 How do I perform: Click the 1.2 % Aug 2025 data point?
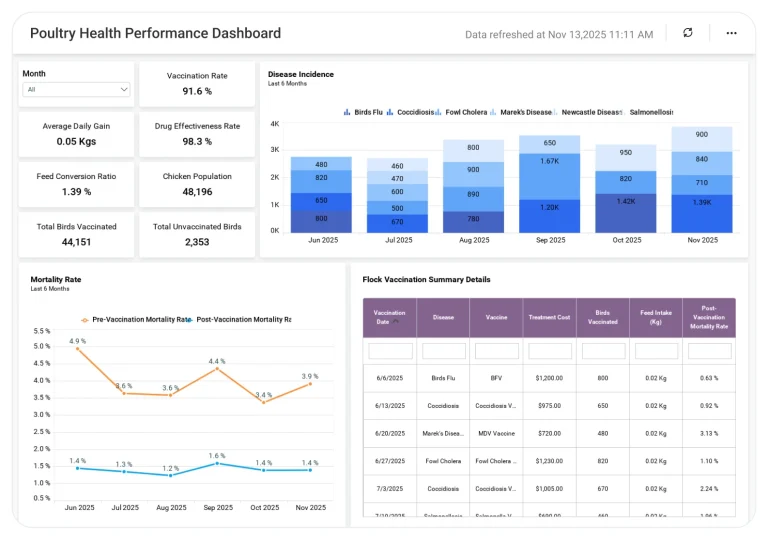tap(170, 475)
